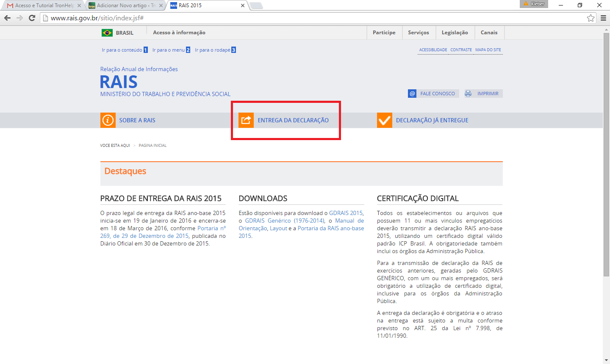The image size is (610, 364).
Task: Switch to the Acesso e Tutorial TronHelp tab
Action: tap(43, 6)
